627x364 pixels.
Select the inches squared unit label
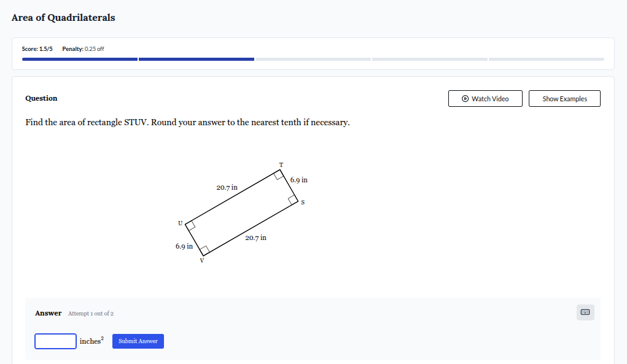91,341
